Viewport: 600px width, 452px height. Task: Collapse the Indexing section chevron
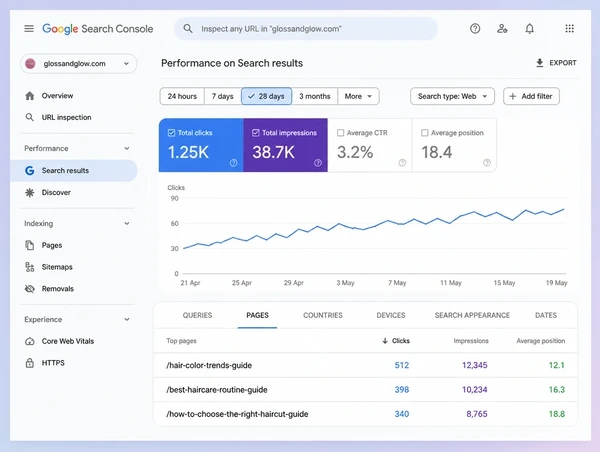coord(127,224)
